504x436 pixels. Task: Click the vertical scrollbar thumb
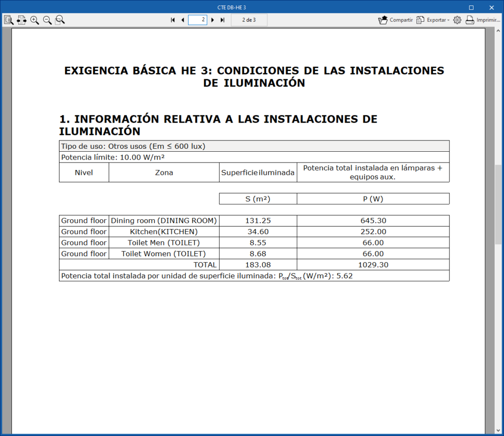[x=498, y=204]
